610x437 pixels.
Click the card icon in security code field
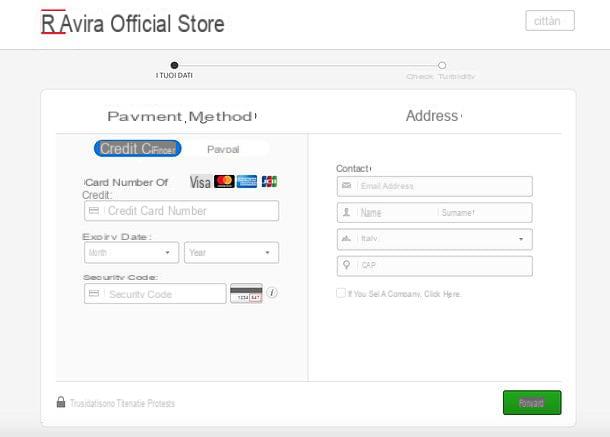coord(94,293)
